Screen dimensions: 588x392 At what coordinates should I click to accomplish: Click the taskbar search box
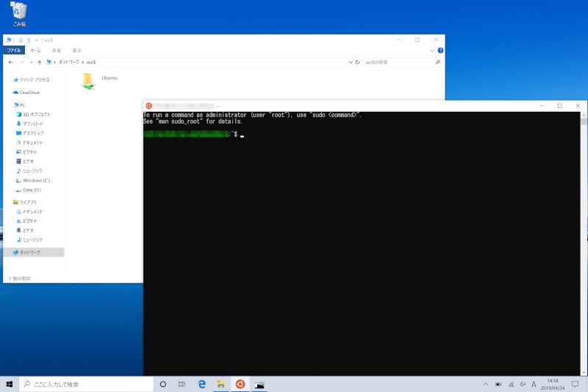click(x=86, y=384)
